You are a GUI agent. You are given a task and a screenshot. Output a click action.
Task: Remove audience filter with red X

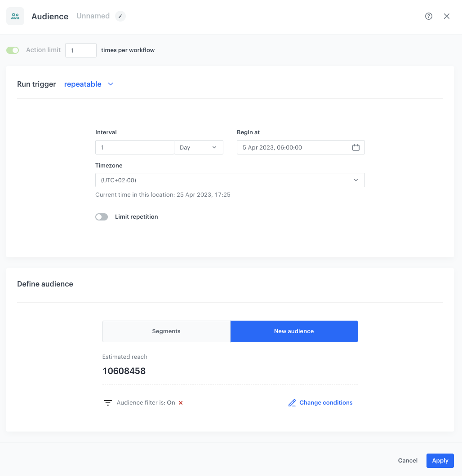coord(181,403)
